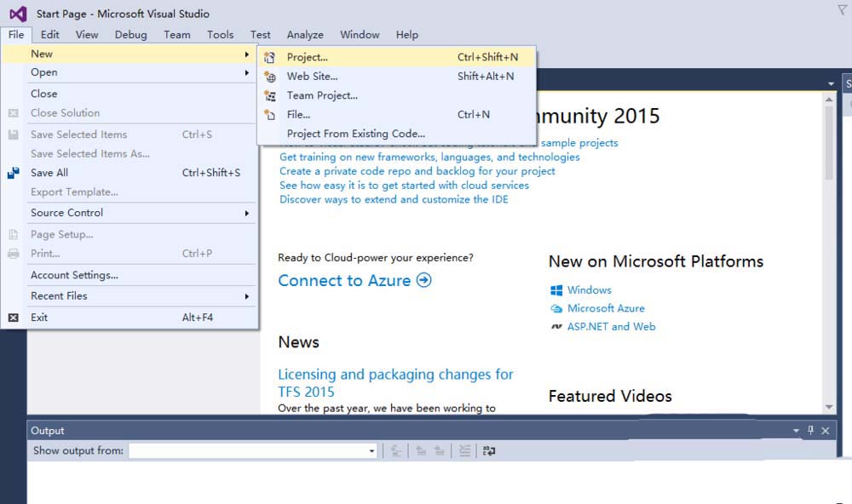Expand the Source Control submenu
The width and height of the screenshot is (852, 504).
click(247, 213)
